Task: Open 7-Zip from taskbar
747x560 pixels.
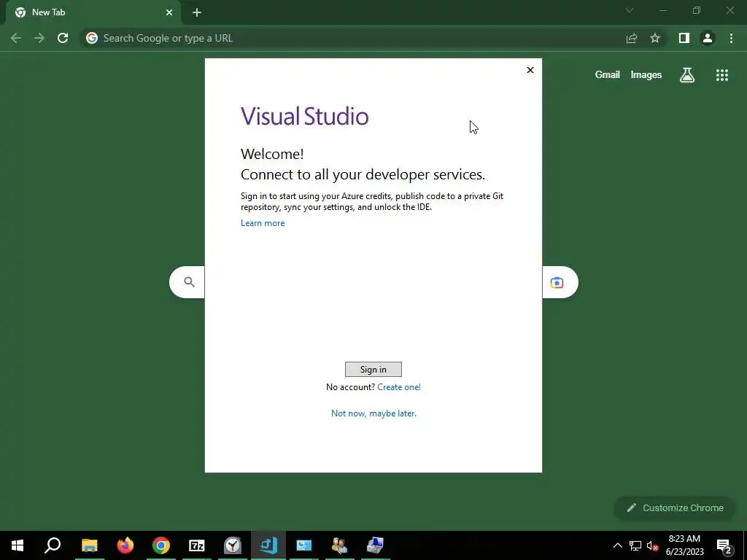Action: 197,545
